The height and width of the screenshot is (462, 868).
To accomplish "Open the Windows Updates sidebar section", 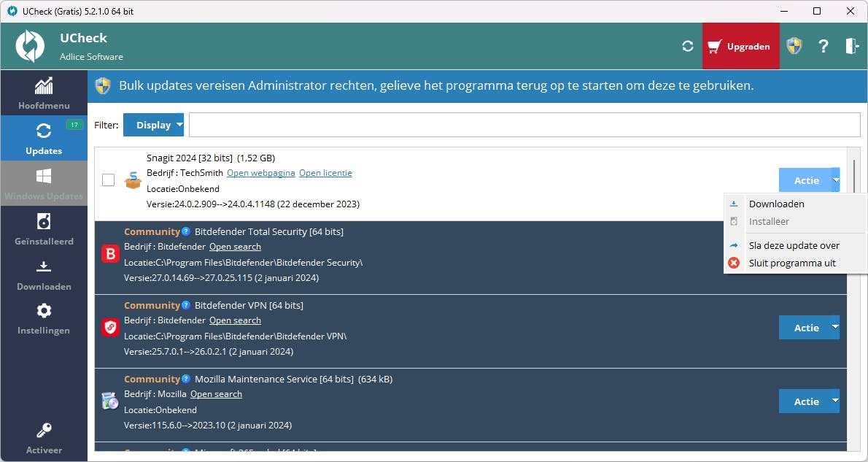I will pos(44,183).
